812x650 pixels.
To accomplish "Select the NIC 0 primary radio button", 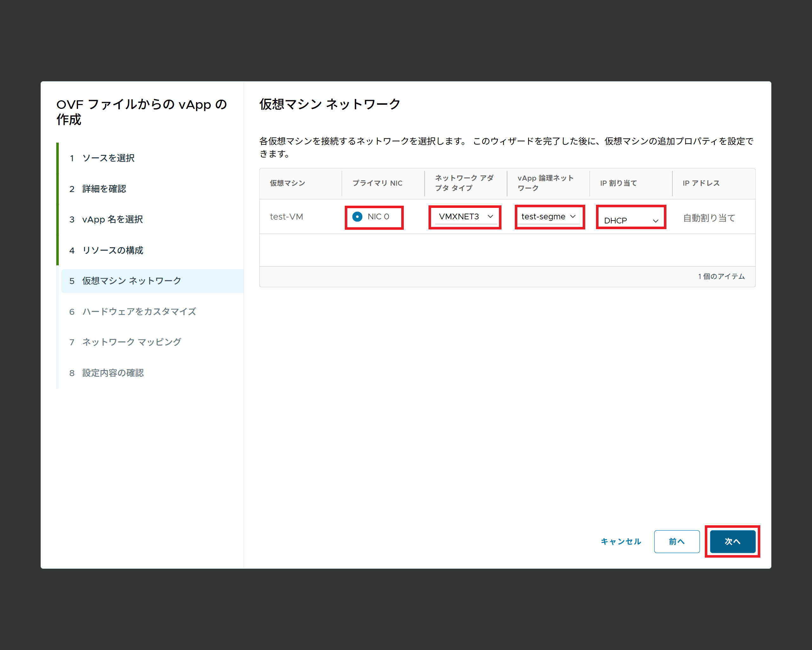I will point(357,217).
